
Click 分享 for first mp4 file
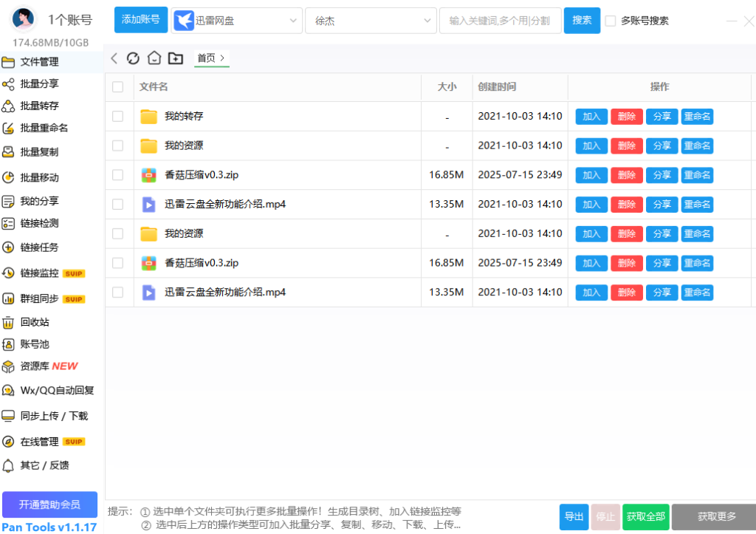(x=661, y=205)
